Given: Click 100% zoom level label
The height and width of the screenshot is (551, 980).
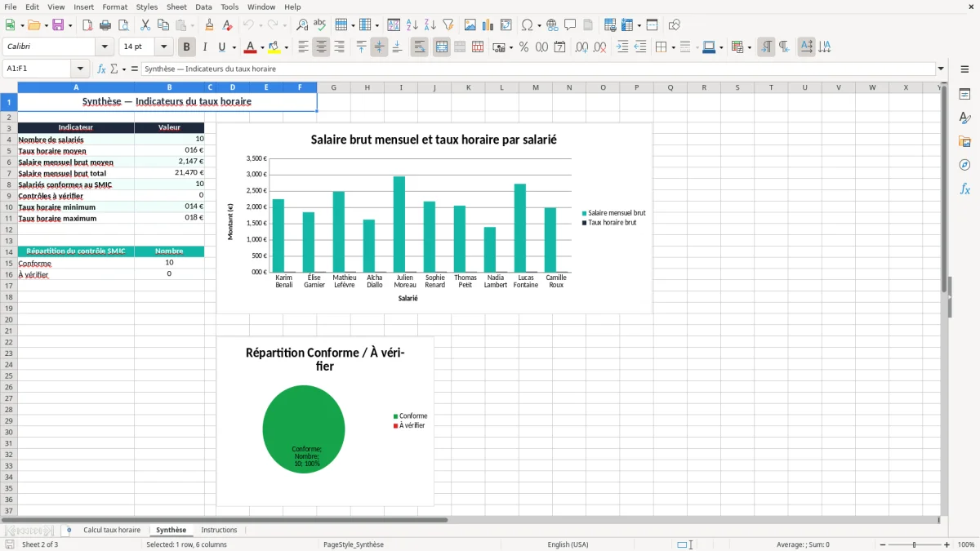Looking at the screenshot, I should point(966,544).
